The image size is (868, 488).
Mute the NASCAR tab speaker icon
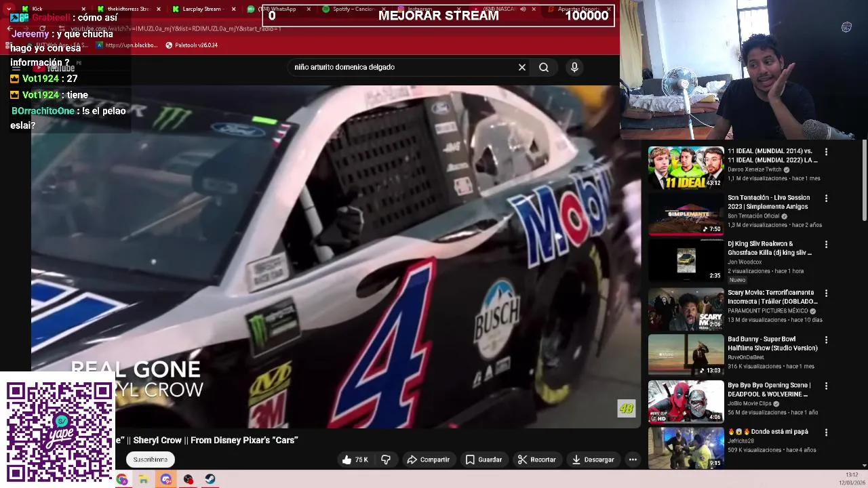[523, 9]
